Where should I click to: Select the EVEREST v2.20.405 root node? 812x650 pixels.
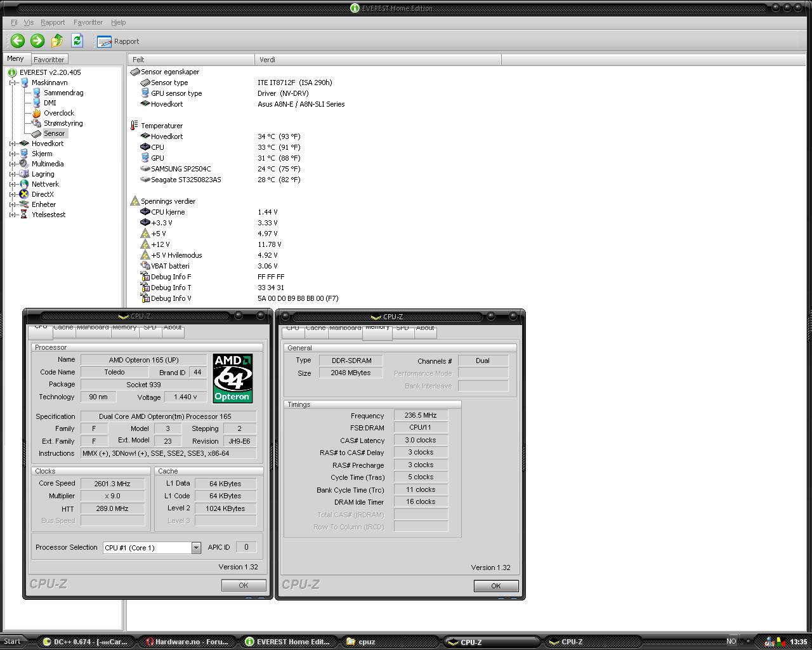pos(50,72)
